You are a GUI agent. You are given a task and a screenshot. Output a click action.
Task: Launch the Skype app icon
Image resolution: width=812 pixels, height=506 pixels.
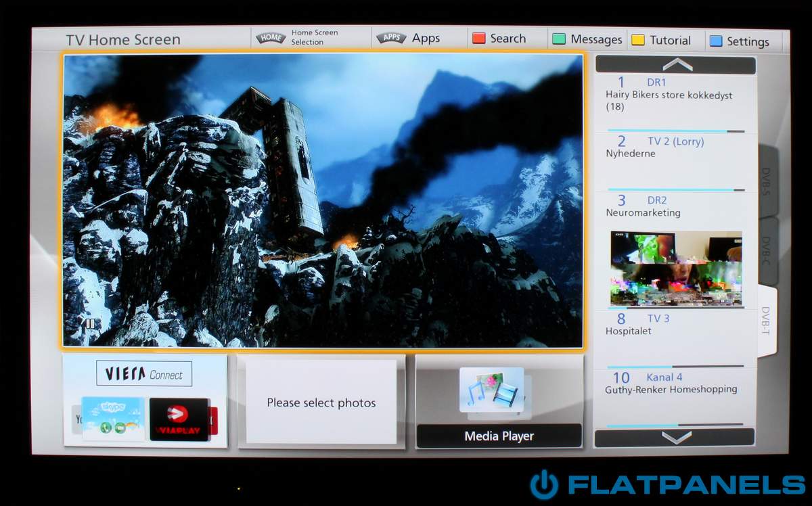[x=113, y=419]
